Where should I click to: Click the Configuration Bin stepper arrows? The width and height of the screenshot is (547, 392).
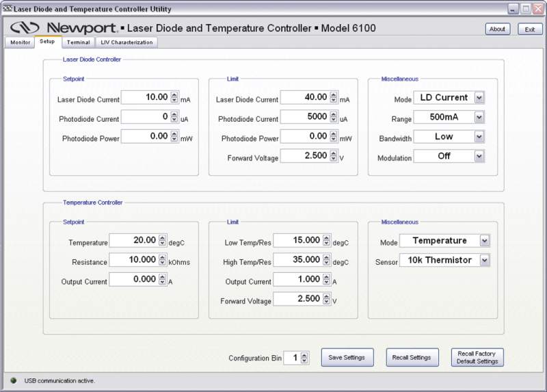pyautogui.click(x=305, y=357)
